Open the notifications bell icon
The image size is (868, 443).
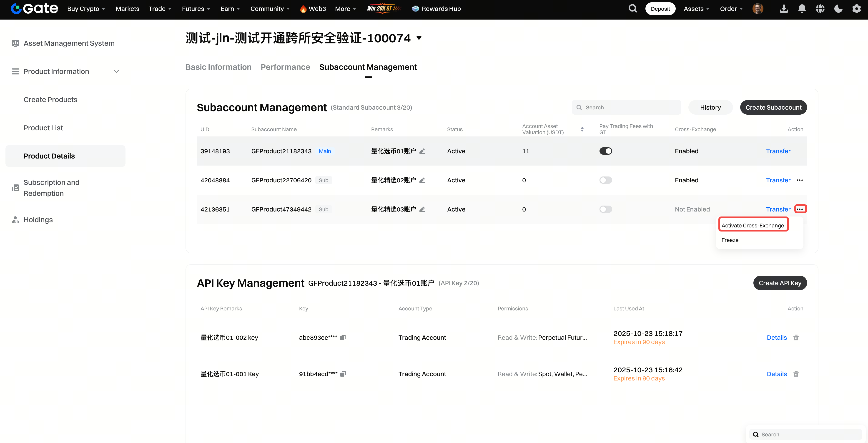(x=802, y=9)
